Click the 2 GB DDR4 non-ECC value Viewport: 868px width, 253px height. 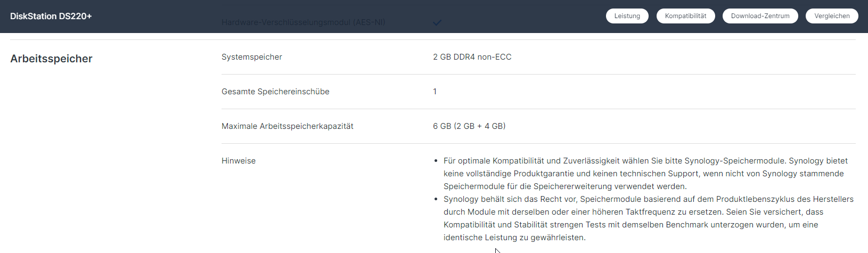(472, 57)
